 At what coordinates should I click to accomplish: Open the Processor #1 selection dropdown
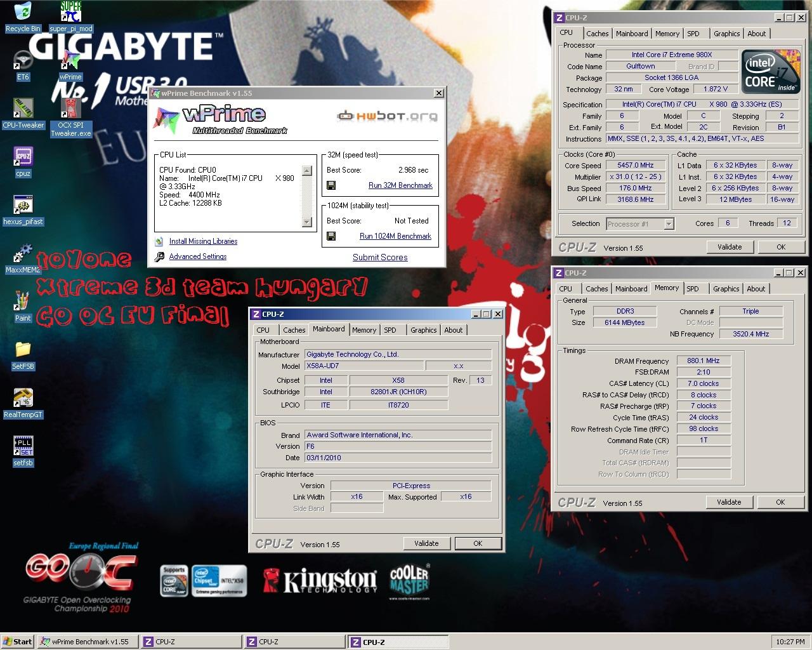(x=669, y=223)
